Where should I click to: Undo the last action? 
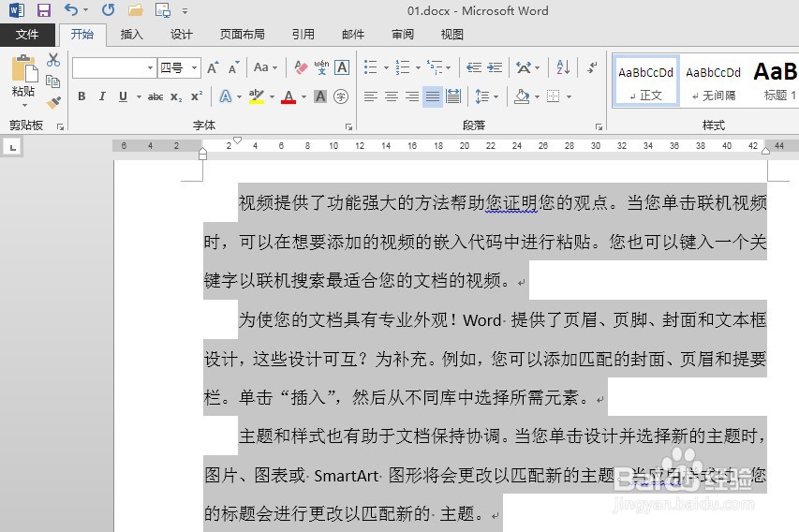(x=71, y=9)
